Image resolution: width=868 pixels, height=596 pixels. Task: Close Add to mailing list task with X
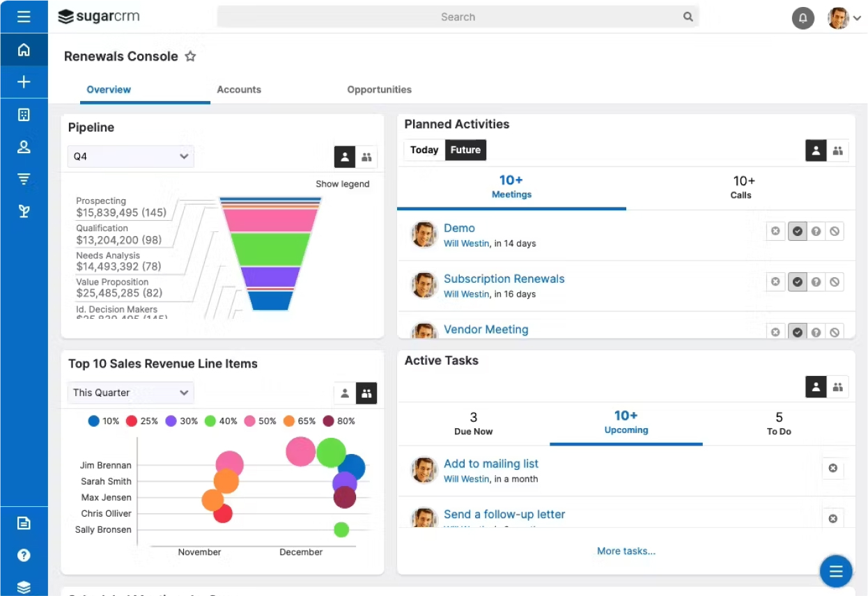point(832,469)
